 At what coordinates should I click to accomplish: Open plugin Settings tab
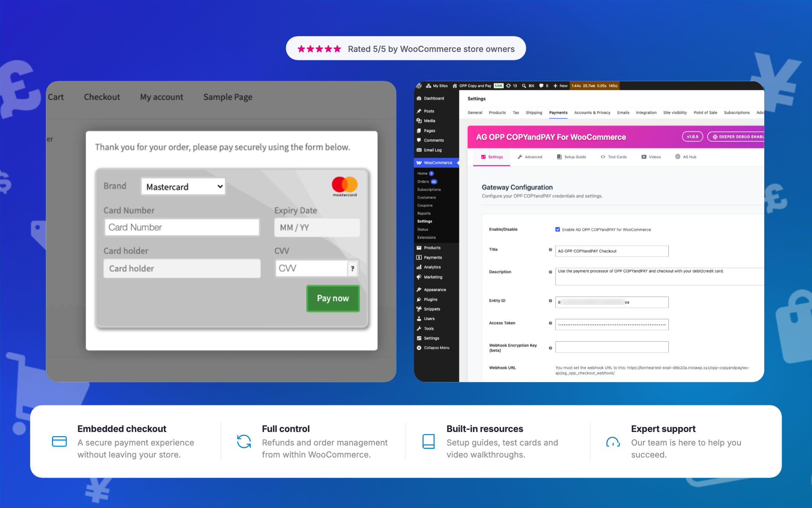pyautogui.click(x=492, y=157)
